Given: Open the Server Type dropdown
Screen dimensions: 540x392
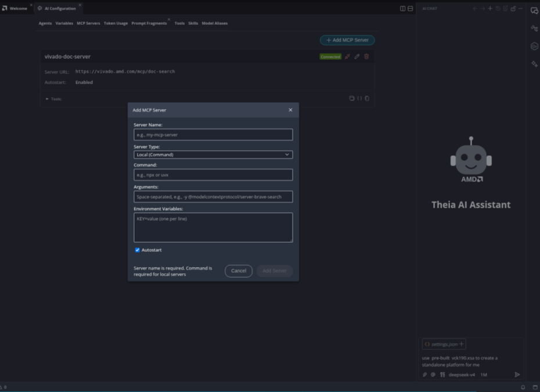Looking at the screenshot, I should click(213, 154).
